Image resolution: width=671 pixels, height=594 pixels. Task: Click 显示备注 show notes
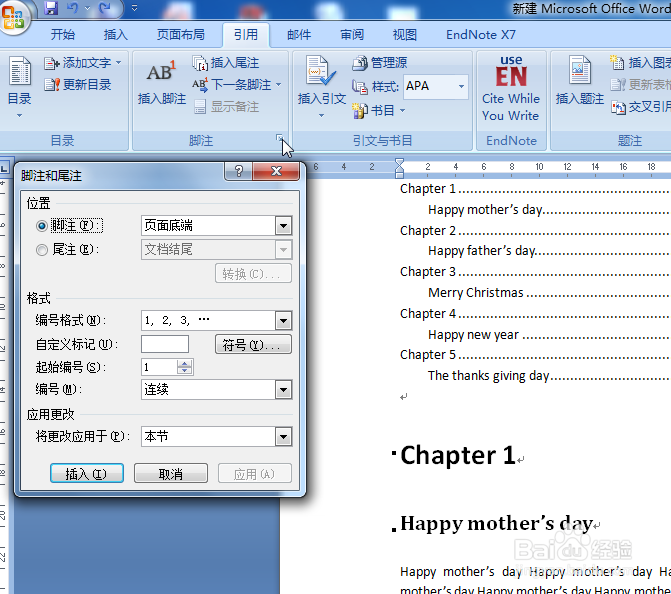pos(226,107)
